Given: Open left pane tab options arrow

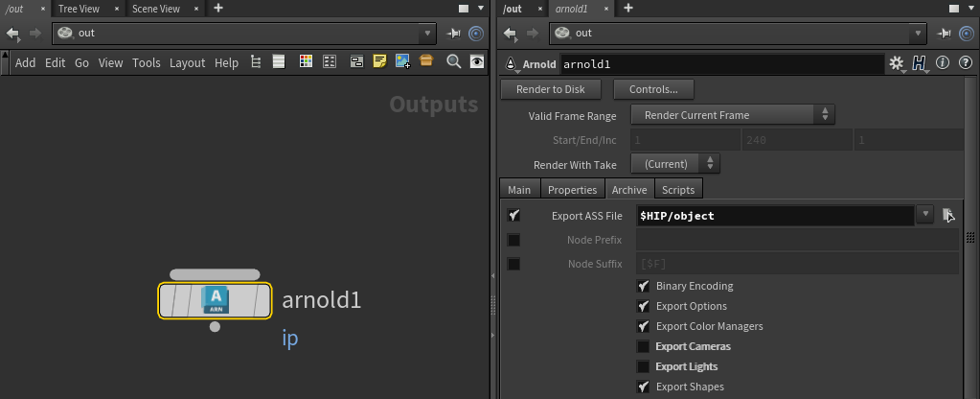Looking at the screenshot, I should [481, 8].
